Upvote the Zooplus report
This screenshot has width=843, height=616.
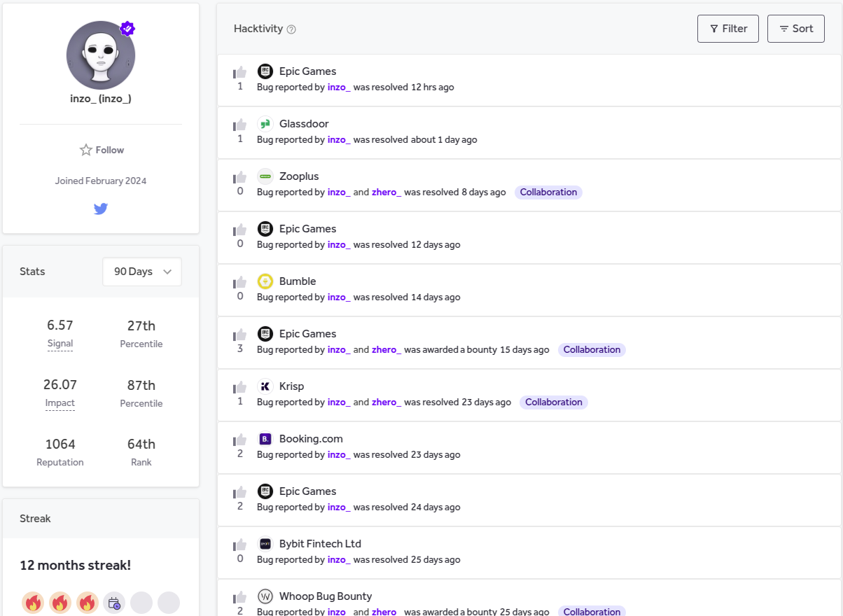(x=240, y=177)
